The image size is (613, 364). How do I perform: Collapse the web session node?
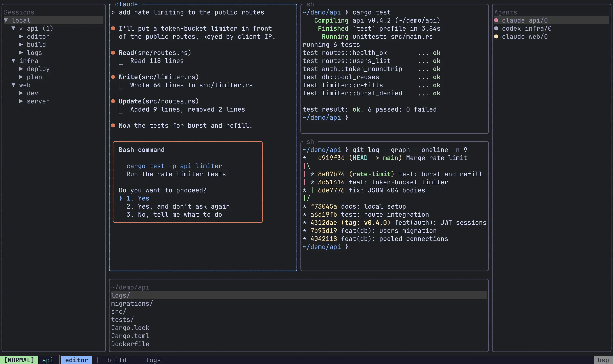(13, 85)
